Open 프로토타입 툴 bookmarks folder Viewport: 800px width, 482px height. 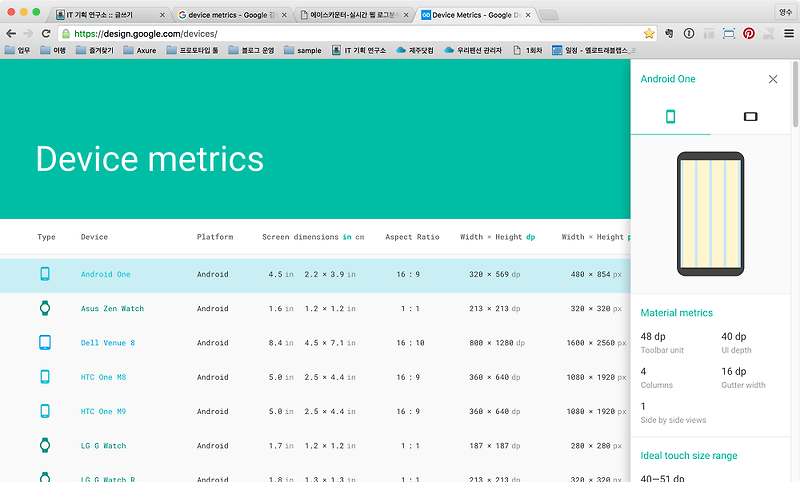tap(192, 50)
